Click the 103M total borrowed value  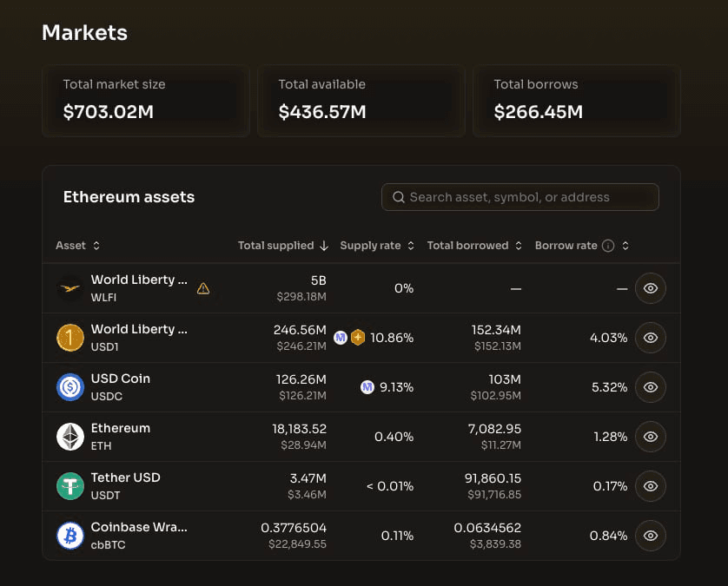tap(505, 379)
